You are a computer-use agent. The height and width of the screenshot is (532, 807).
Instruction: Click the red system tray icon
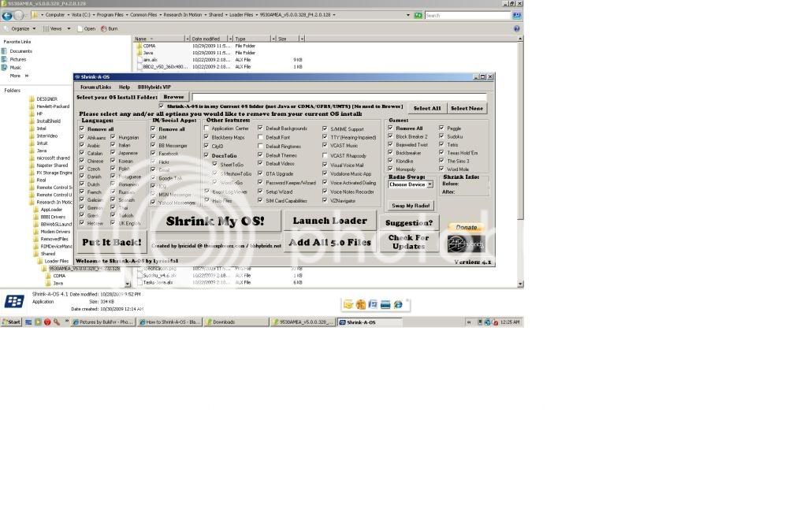point(495,322)
